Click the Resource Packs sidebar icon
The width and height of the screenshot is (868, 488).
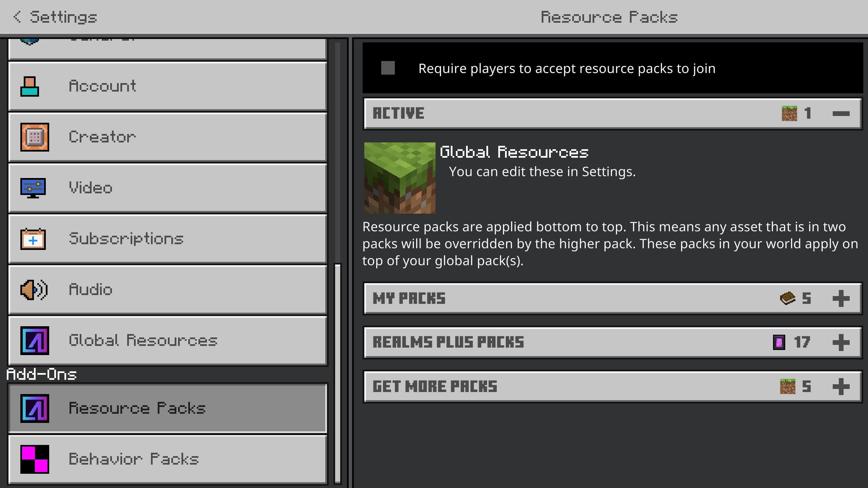(x=35, y=408)
